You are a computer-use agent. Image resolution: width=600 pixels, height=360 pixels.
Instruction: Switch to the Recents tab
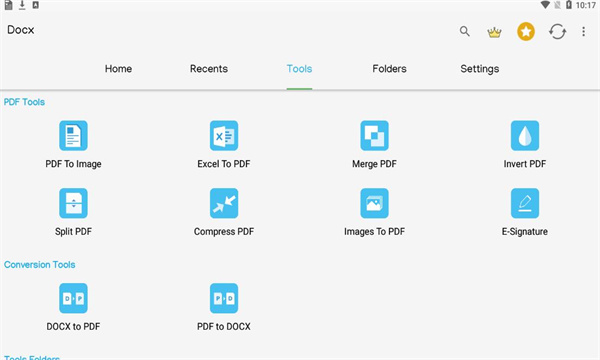209,69
